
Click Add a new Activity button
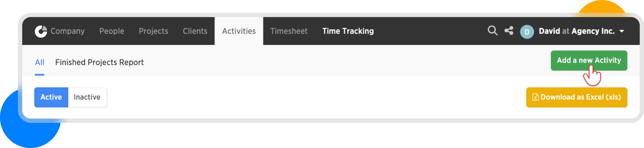point(589,60)
